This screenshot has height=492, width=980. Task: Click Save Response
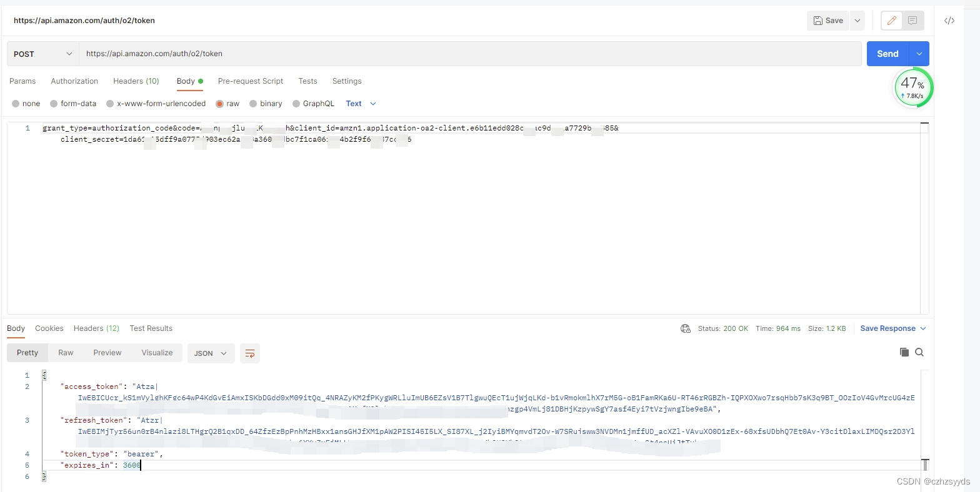pyautogui.click(x=887, y=328)
